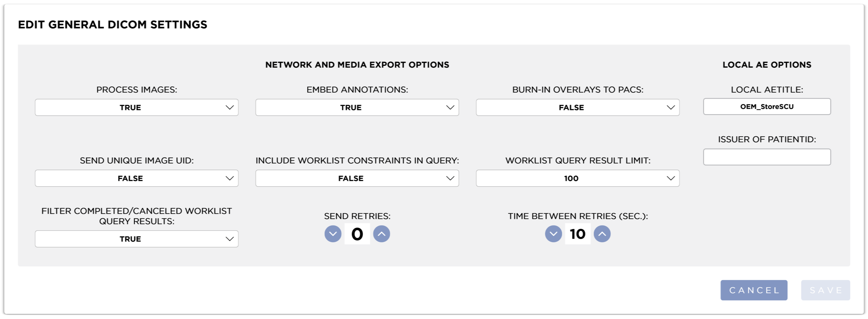Click chevron arrow on Process Images selector
This screenshot has width=868, height=319.
230,107
